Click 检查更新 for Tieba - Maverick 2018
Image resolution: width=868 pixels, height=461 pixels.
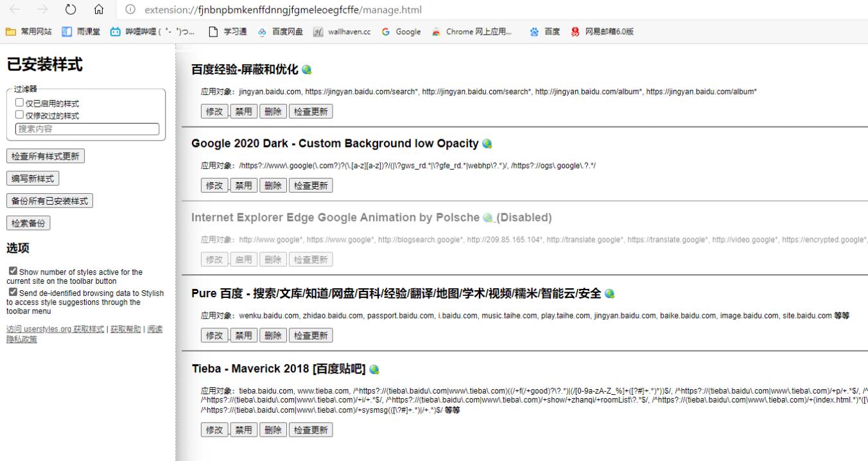click(x=311, y=430)
